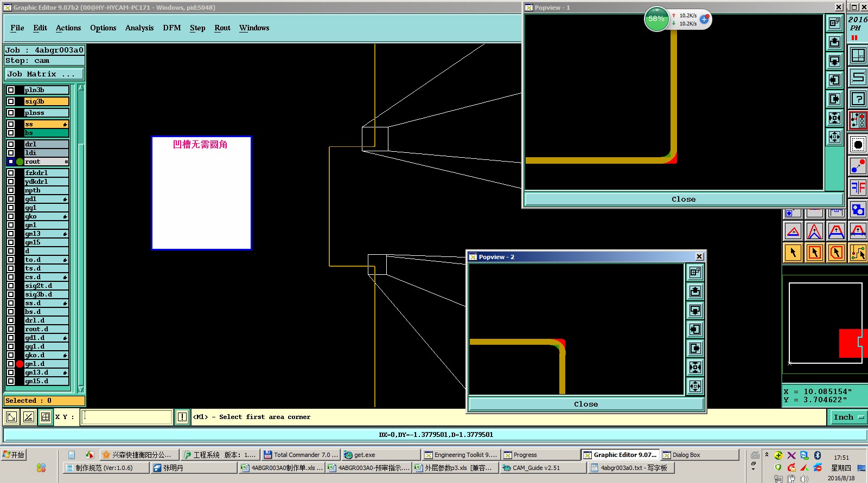
Task: Toggle checkbox for layer pln3b
Action: point(11,90)
